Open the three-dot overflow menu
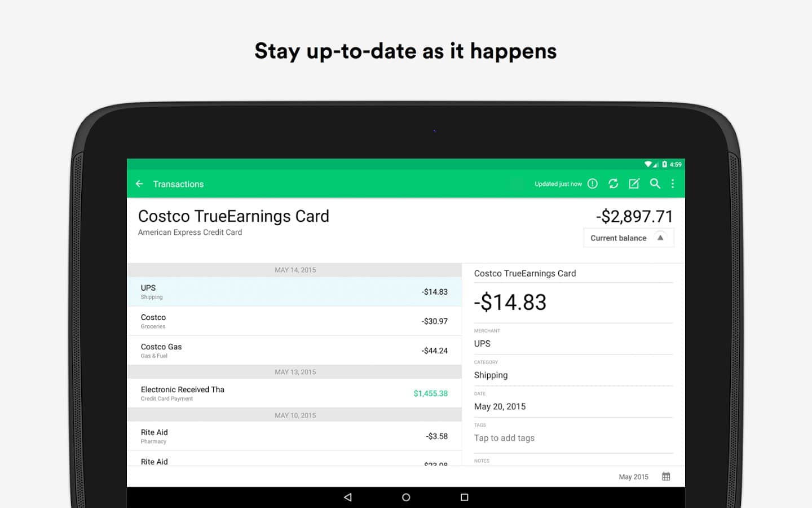Screen dimensions: 812x508 tap(673, 184)
